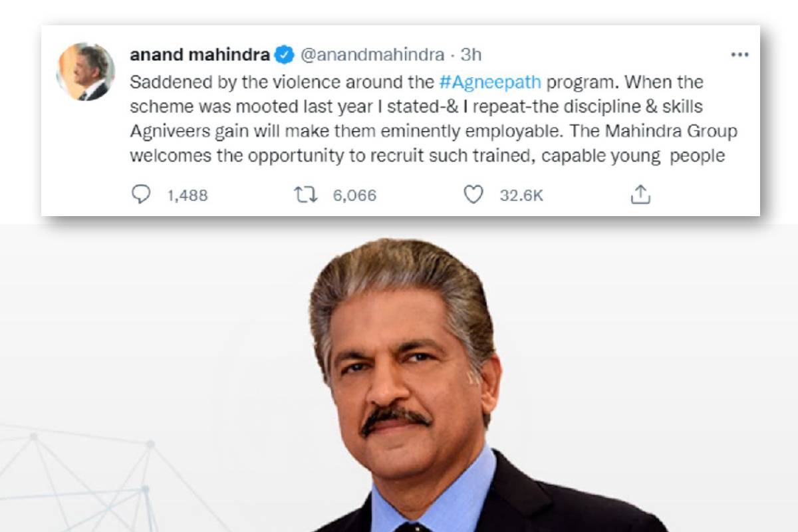Open the #Agneepath hashtag

pos(491,83)
